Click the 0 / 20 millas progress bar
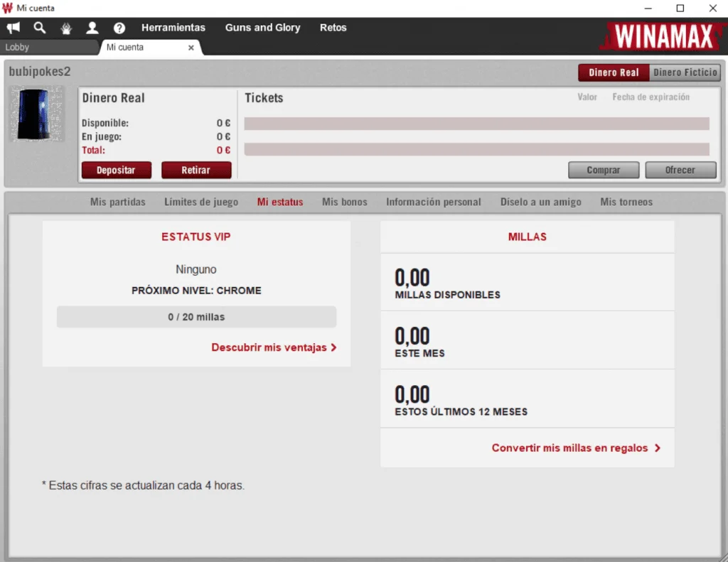The height and width of the screenshot is (562, 728). [x=196, y=317]
